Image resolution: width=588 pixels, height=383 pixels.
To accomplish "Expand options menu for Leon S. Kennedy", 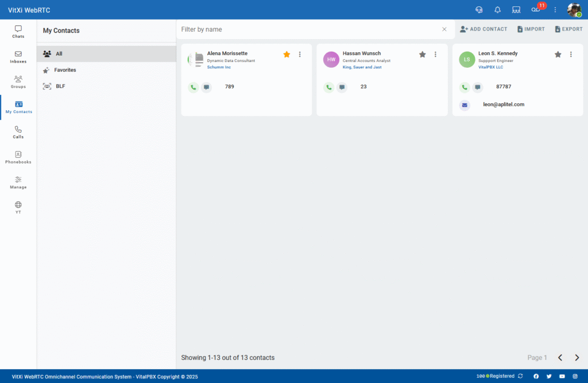I will (571, 55).
